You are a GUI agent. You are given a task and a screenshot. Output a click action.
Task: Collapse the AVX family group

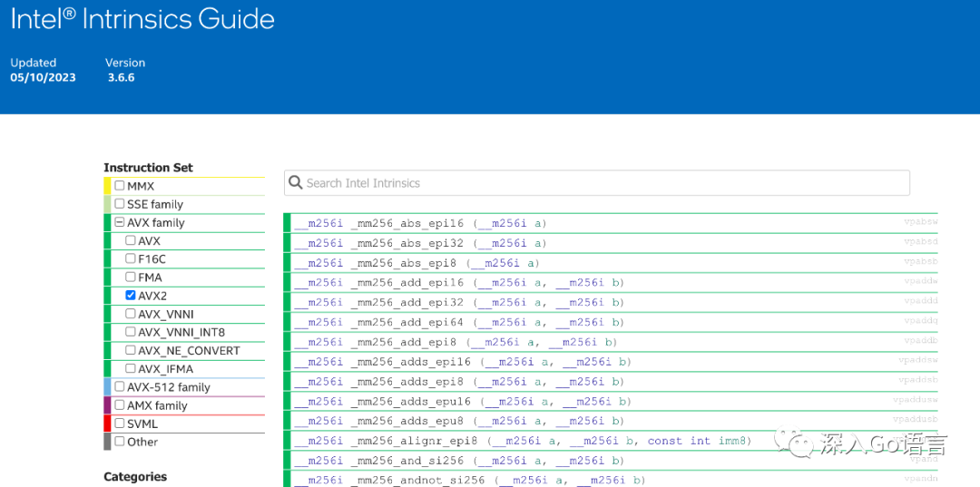click(120, 221)
